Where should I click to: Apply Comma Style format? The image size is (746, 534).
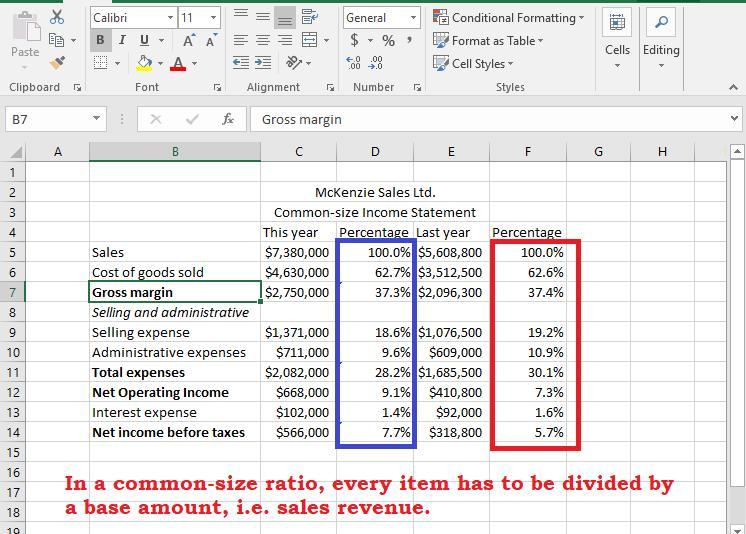[410, 40]
